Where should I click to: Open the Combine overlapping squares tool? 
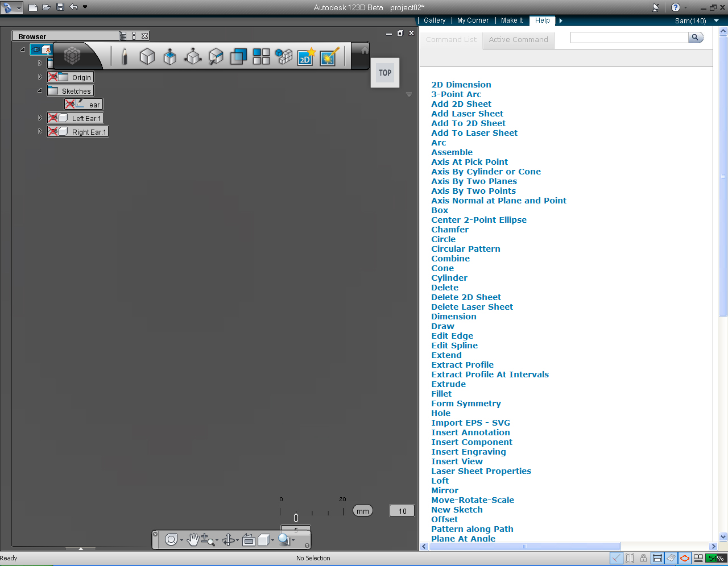click(239, 56)
